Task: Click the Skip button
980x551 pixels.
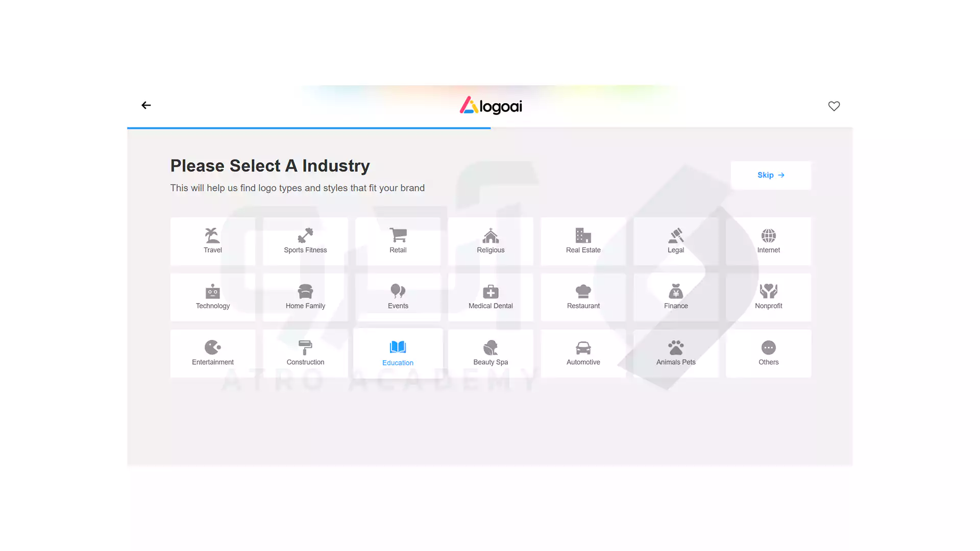Action: pyautogui.click(x=770, y=175)
